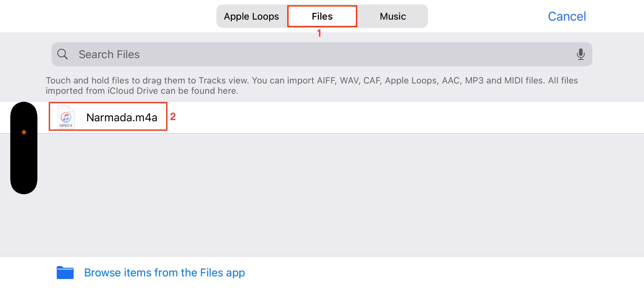Browse items from the Files app
644x296 pixels.
point(164,272)
